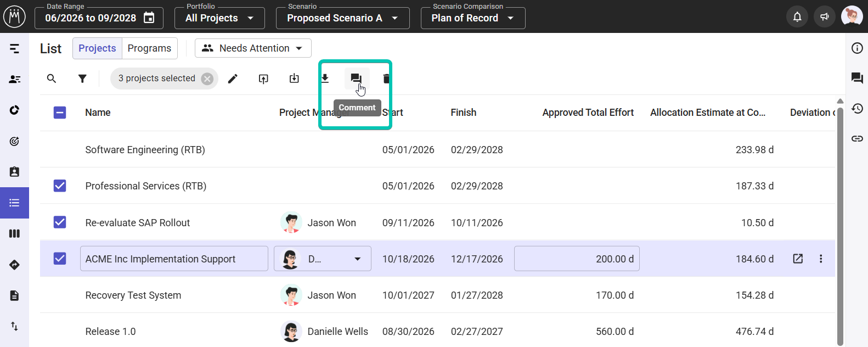Open the user avatar profile menu
The height and width of the screenshot is (347, 868).
(852, 16)
